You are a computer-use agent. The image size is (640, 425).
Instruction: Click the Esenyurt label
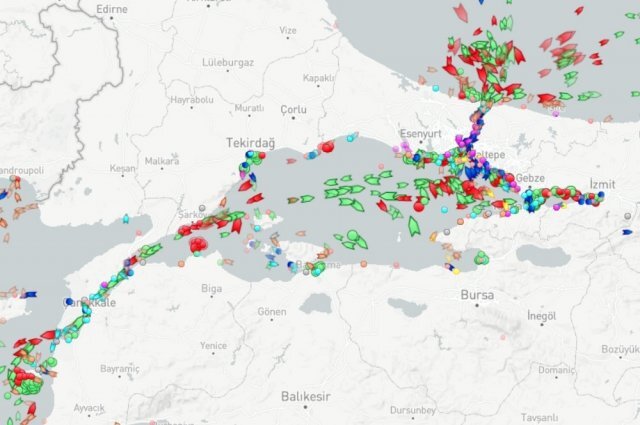click(x=420, y=134)
